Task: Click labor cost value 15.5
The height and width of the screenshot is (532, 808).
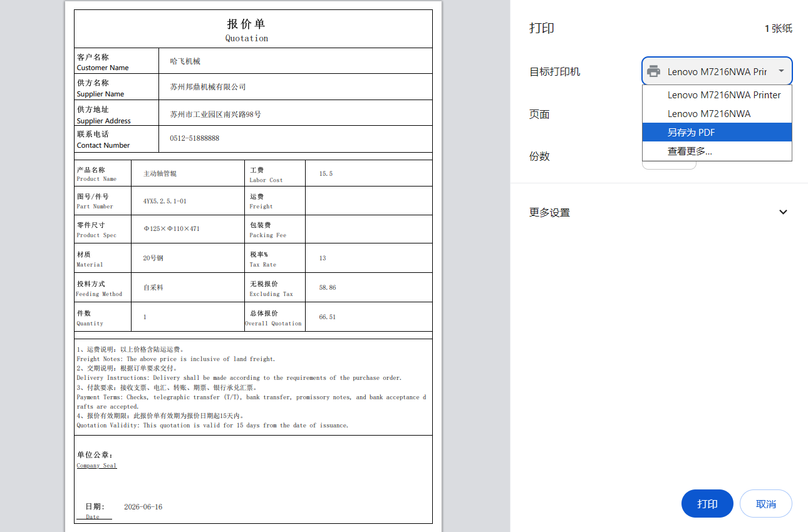Action: tap(326, 173)
